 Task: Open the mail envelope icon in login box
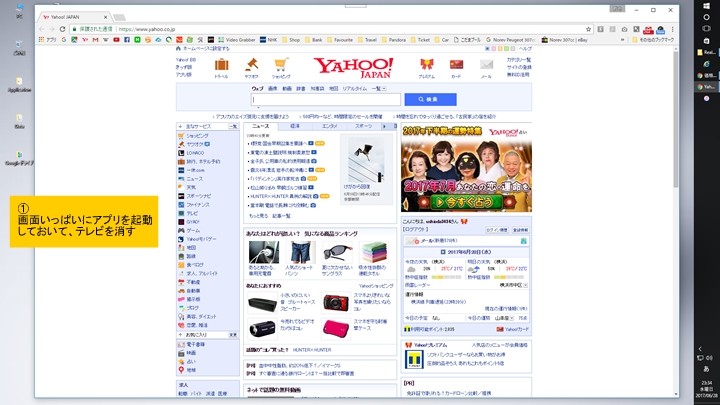tap(411, 241)
